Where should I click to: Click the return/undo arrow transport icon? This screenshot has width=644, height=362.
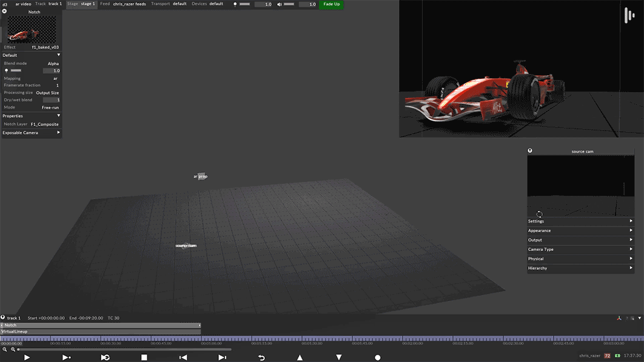tap(261, 358)
